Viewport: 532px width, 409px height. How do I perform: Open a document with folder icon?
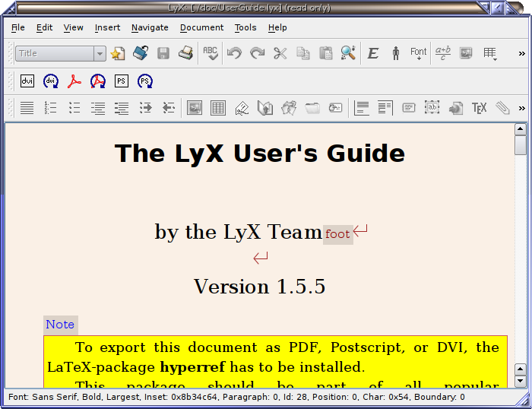pos(141,53)
